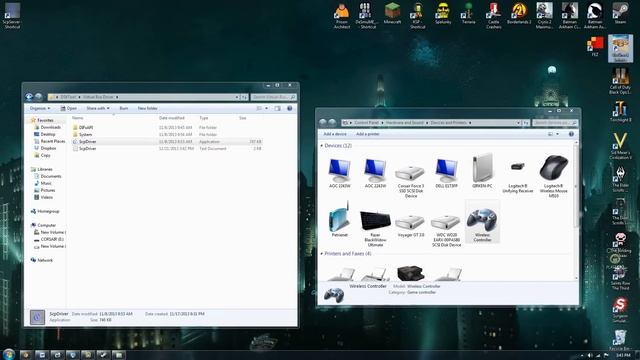Click search box in Devices and Printers
Image resolution: width=640 pixels, height=360 pixels.
(555, 122)
